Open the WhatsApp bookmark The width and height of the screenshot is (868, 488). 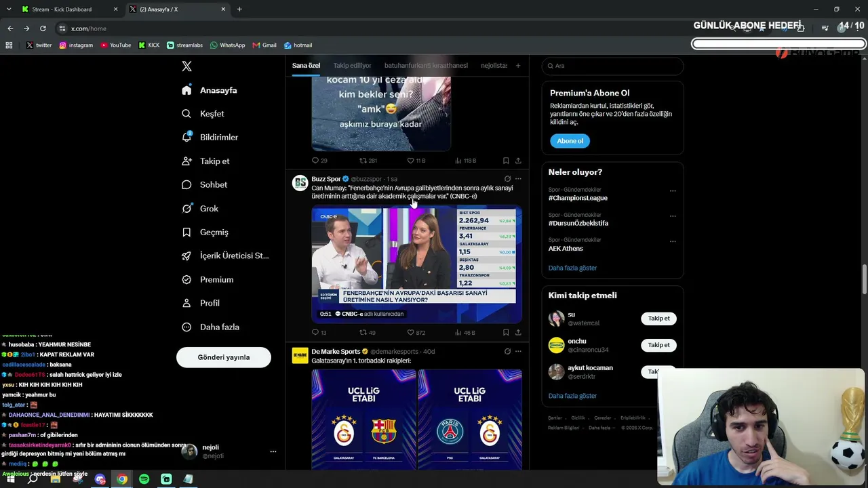tap(227, 45)
